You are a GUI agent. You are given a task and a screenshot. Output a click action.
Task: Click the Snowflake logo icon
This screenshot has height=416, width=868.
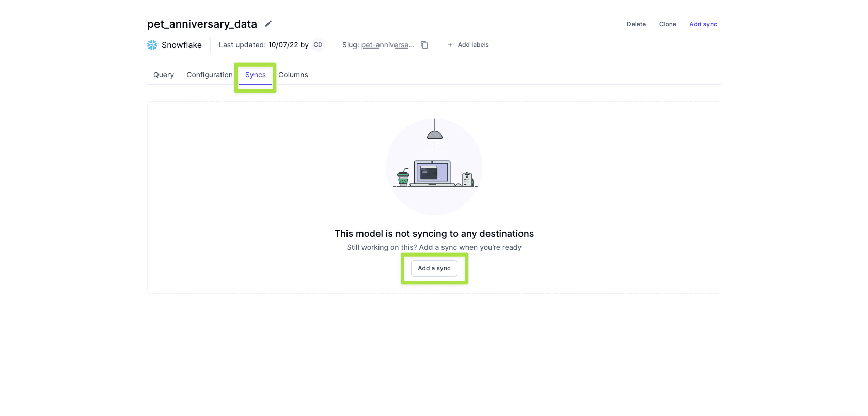152,45
